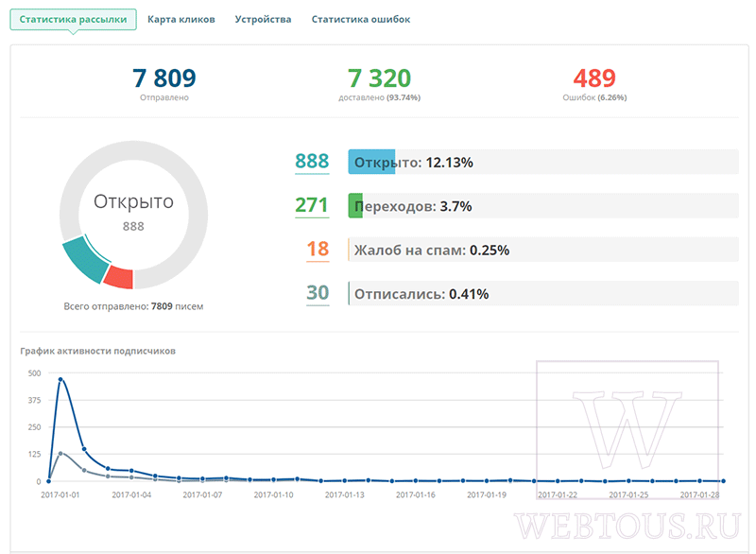Click the 2017-01-28 axis label
The width and height of the screenshot is (756, 554).
pyautogui.click(x=699, y=495)
